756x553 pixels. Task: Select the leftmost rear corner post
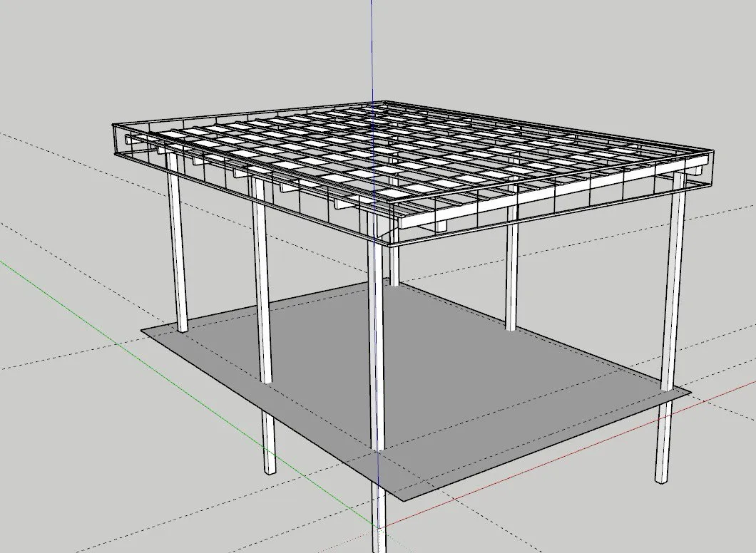coord(176,242)
